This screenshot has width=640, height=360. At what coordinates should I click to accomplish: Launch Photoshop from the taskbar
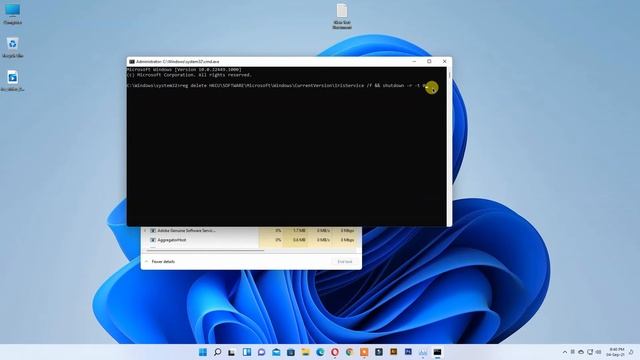[408, 351]
